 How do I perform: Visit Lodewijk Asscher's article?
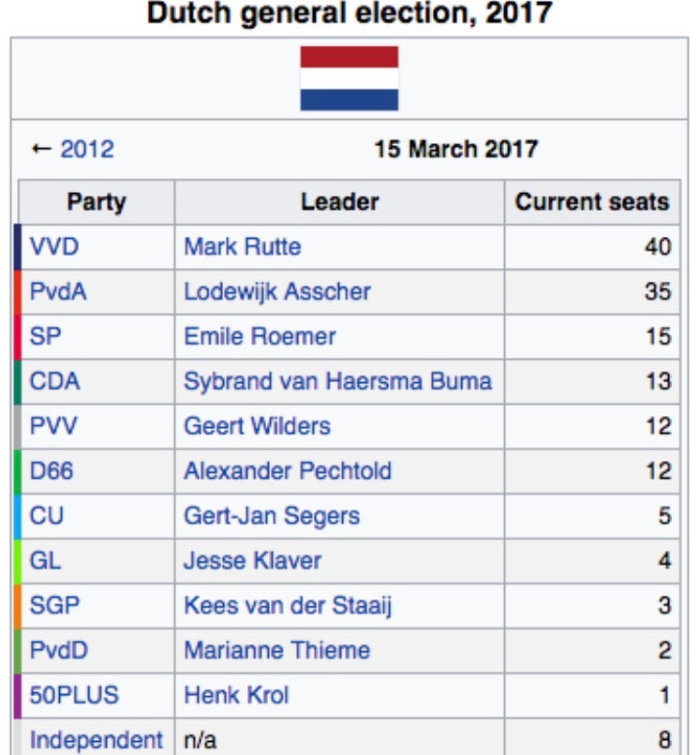coord(277,291)
